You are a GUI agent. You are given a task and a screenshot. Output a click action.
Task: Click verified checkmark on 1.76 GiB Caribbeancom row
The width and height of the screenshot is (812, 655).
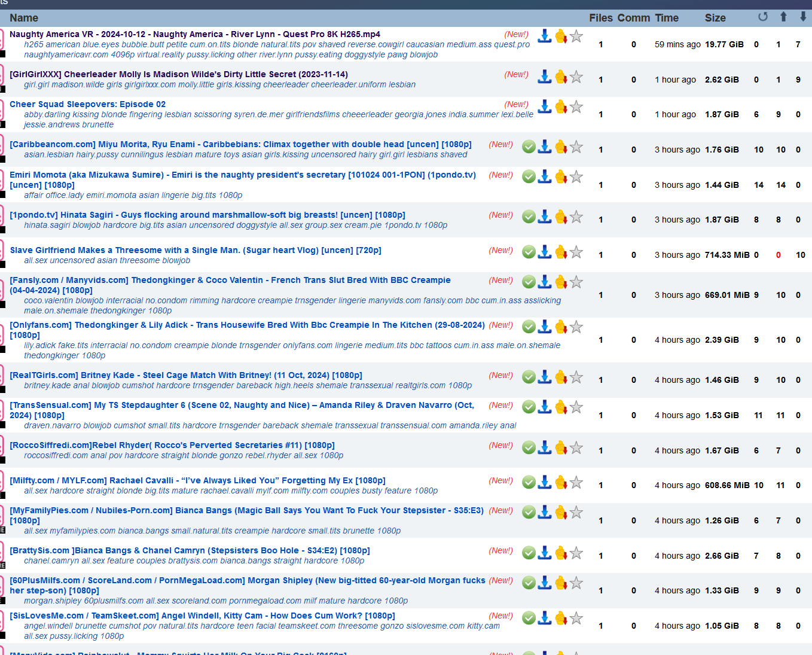pos(529,147)
